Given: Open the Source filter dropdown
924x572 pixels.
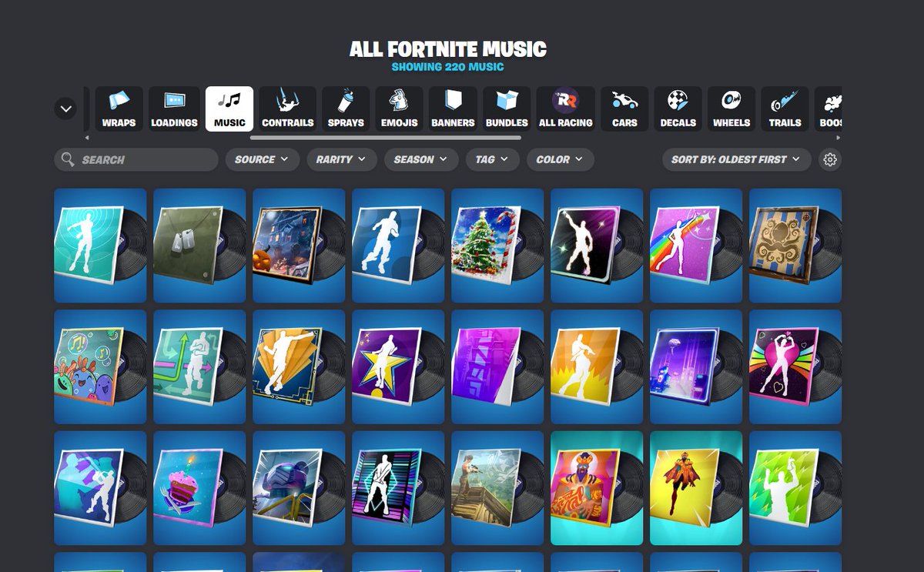Looking at the screenshot, I should point(263,159).
